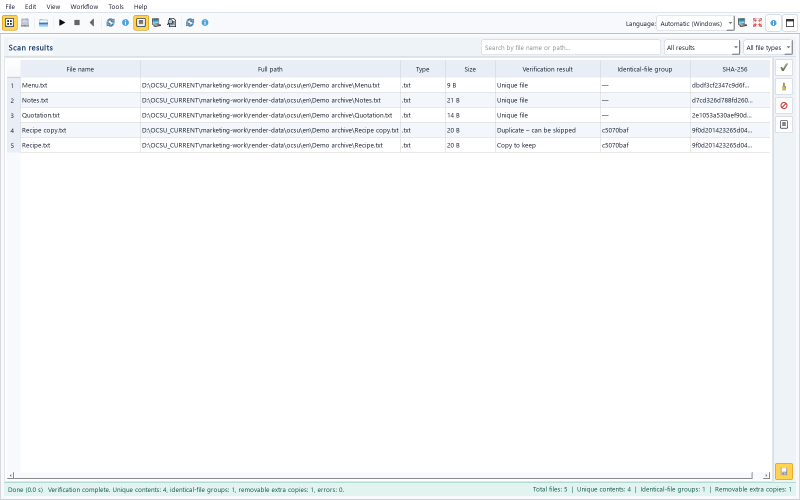The height and width of the screenshot is (500, 800).
Task: Select the Recipe copy.txt file name cell
Action: 80,131
